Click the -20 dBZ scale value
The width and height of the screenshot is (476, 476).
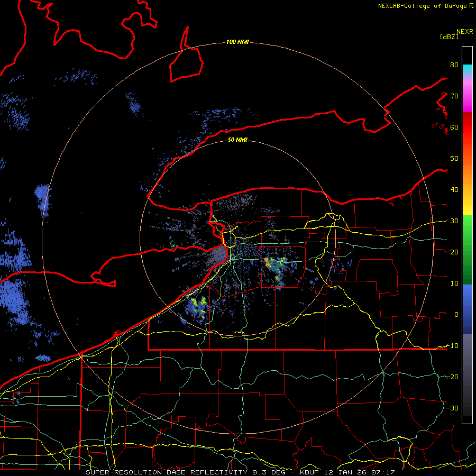[452, 377]
